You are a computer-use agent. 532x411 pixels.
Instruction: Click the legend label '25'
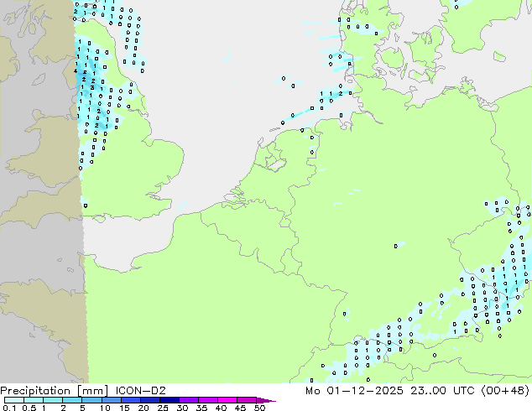(x=163, y=408)
